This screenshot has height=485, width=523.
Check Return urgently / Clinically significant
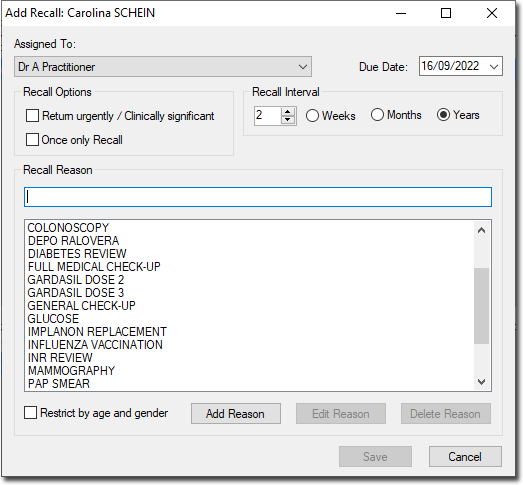pos(32,116)
